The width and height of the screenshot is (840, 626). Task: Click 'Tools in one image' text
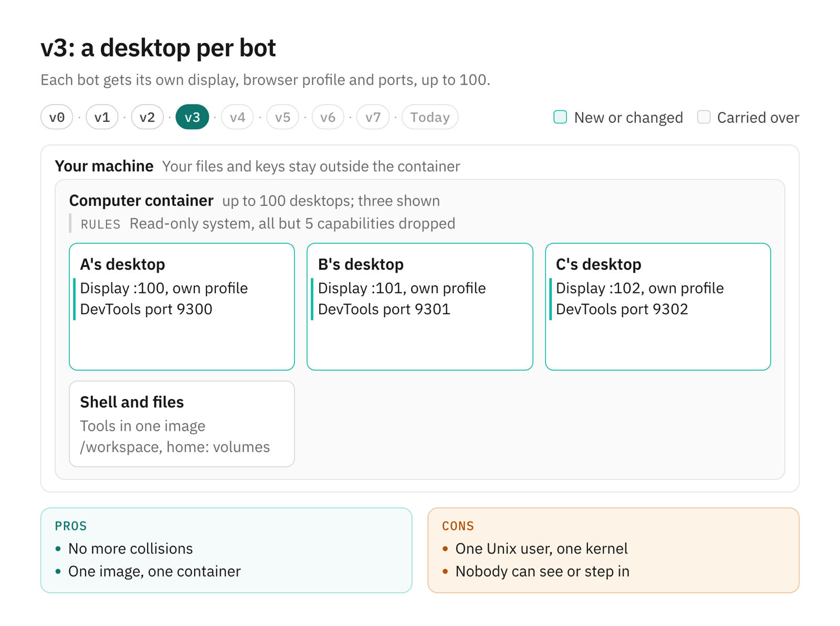click(142, 426)
